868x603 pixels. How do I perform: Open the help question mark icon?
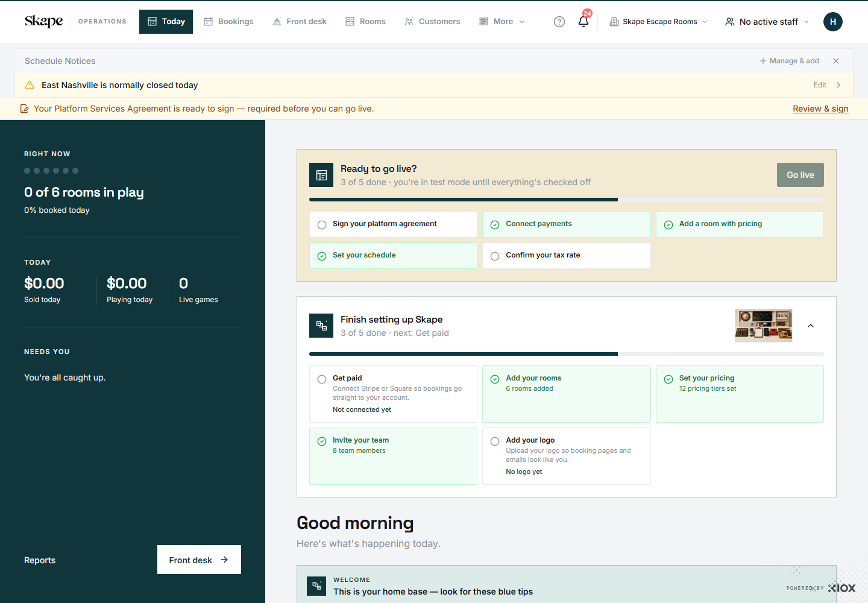559,22
